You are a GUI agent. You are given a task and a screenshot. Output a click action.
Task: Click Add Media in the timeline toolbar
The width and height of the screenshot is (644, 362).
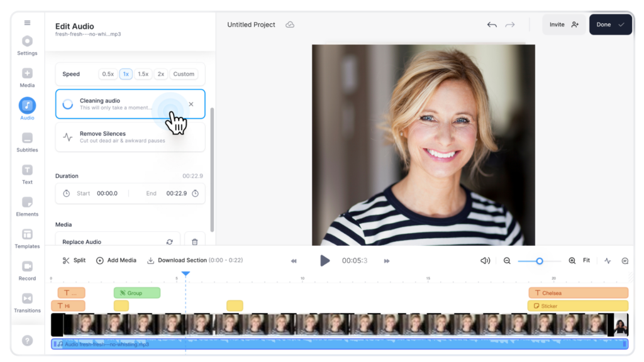coord(116,260)
